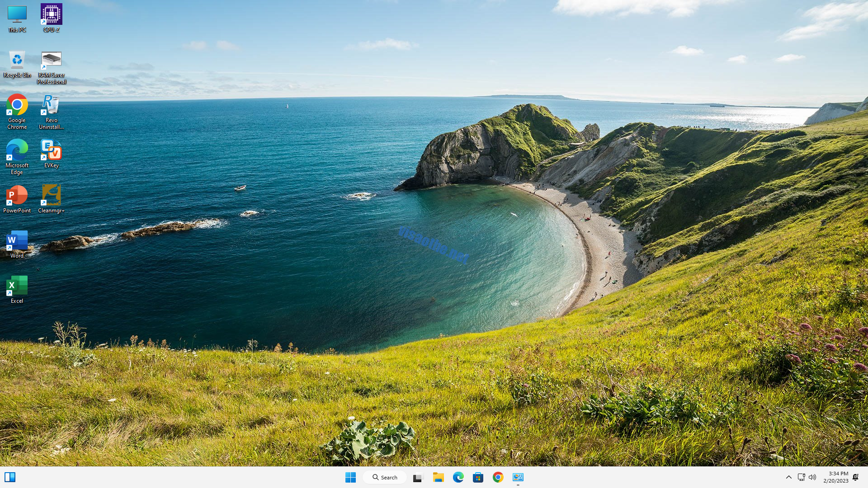Viewport: 868px width, 488px height.
Task: Select the PowerPoint desktop shortcut
Action: pos(17,199)
